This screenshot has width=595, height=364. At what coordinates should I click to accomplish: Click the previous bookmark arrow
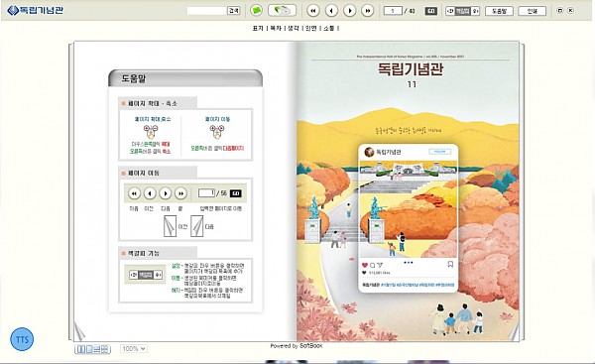click(x=450, y=11)
